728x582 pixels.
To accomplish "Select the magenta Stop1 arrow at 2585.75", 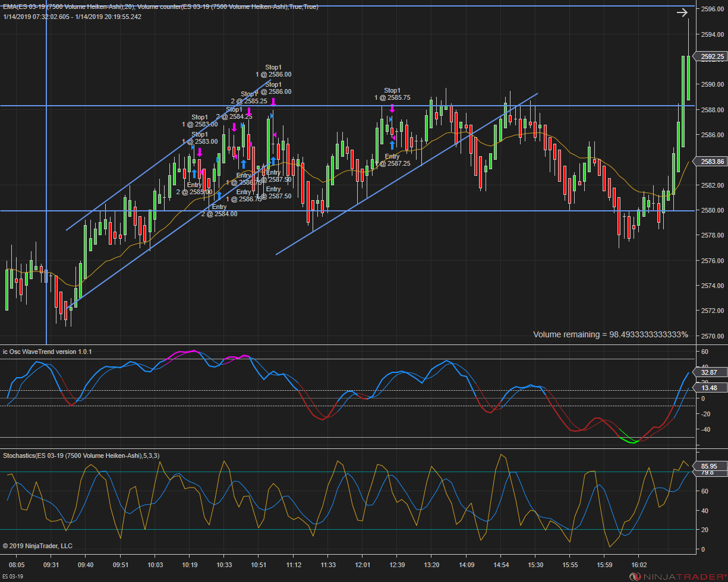I will (x=392, y=108).
